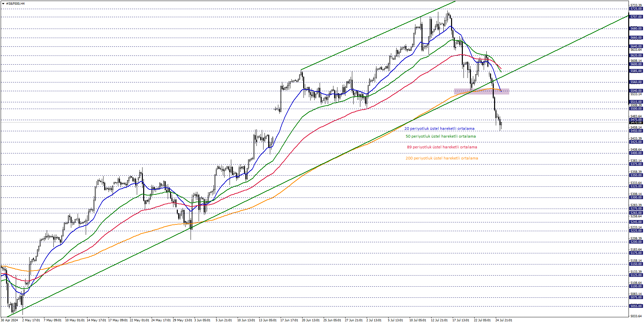Screen dimensions: 644x324
Task: Click the purple shaded support zone rectangle
Action: (481, 92)
